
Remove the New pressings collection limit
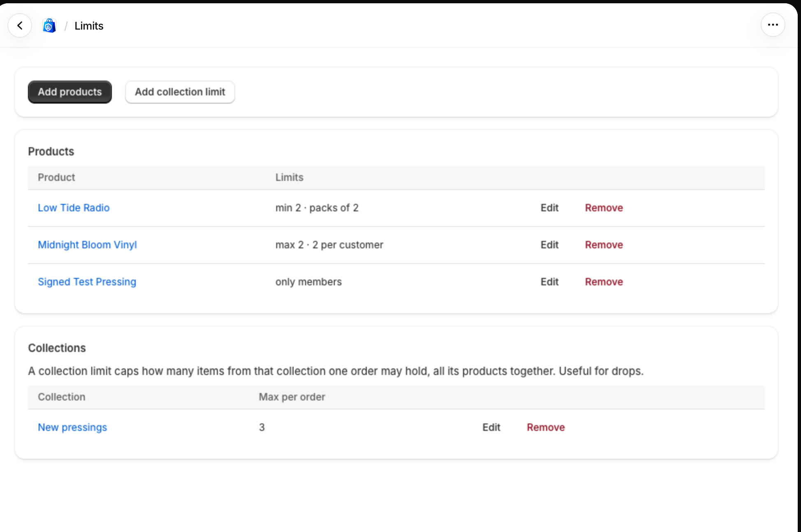tap(546, 427)
